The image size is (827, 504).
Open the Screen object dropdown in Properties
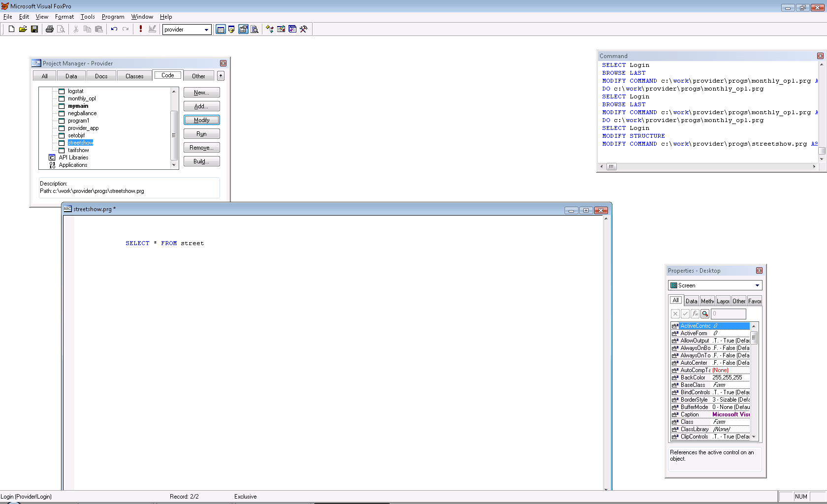coord(757,285)
